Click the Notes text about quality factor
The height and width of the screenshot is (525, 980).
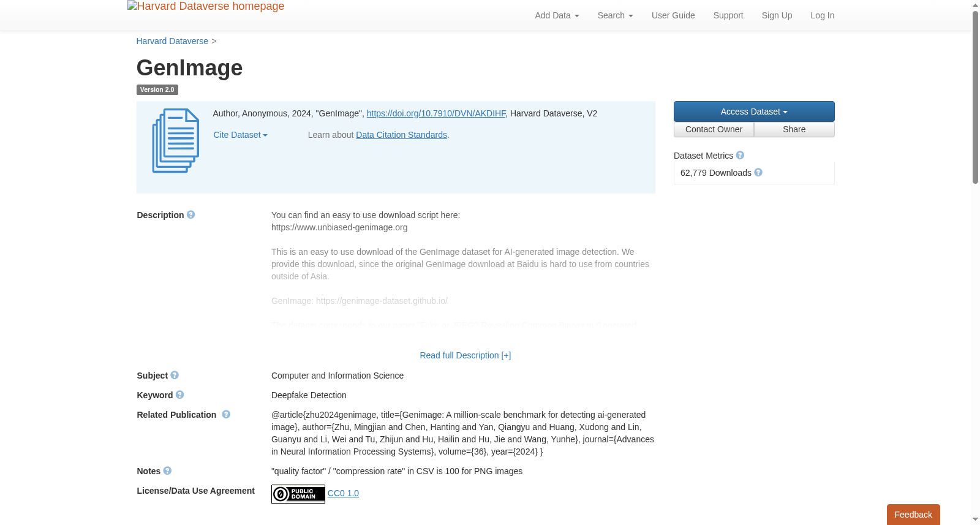click(397, 471)
